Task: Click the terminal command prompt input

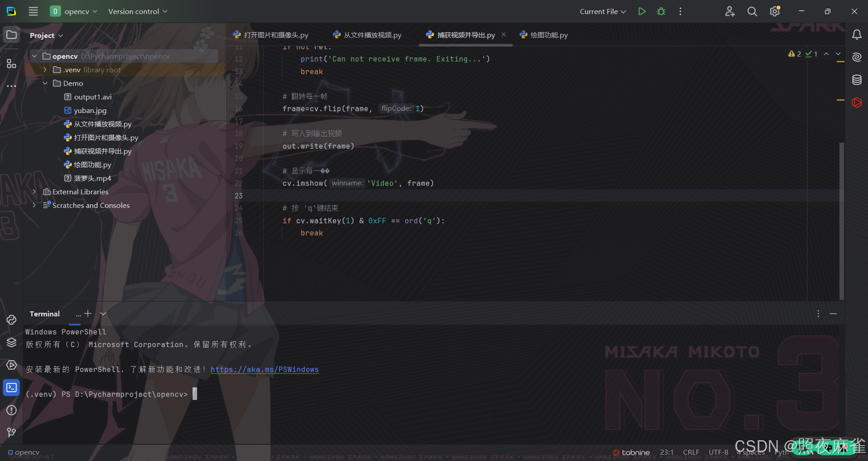Action: [195, 394]
